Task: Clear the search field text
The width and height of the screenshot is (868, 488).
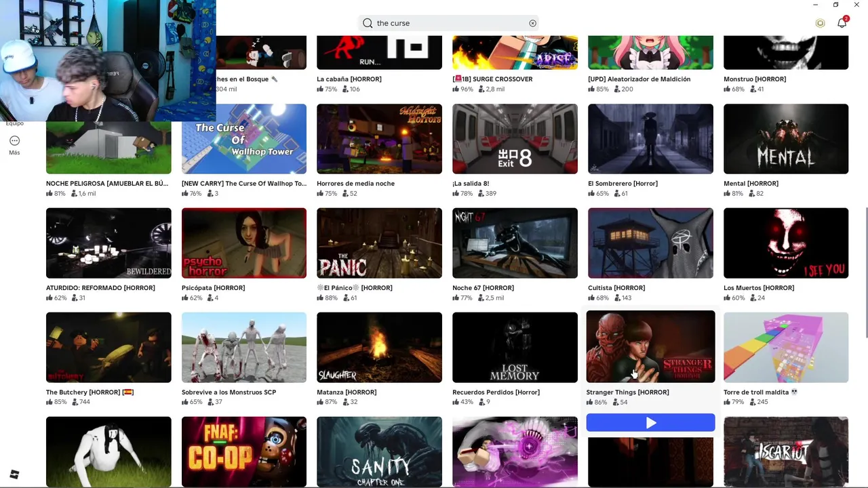Action: coord(532,23)
